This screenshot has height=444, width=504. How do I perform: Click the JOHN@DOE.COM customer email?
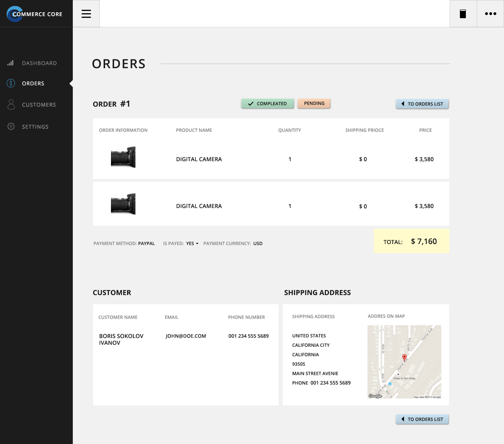(x=186, y=336)
